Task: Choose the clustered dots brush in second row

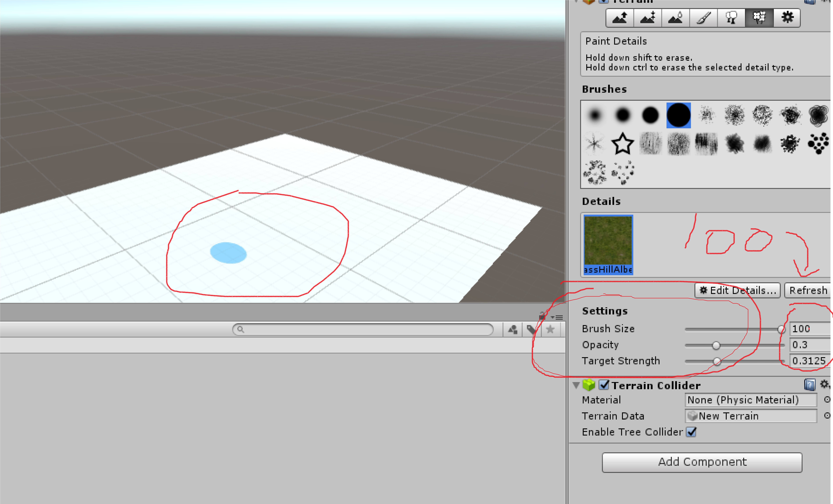Action: coord(818,144)
